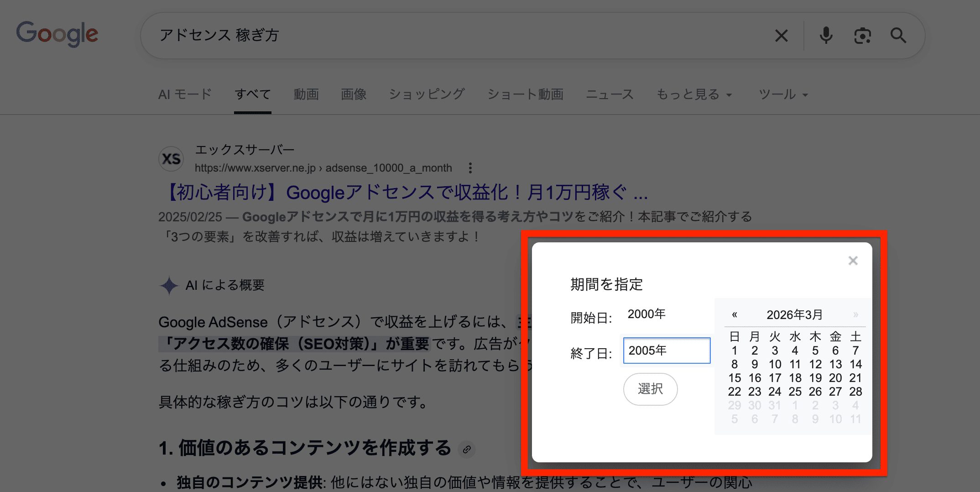The height and width of the screenshot is (492, 980).
Task: Select the AI モード tab
Action: [x=185, y=94]
